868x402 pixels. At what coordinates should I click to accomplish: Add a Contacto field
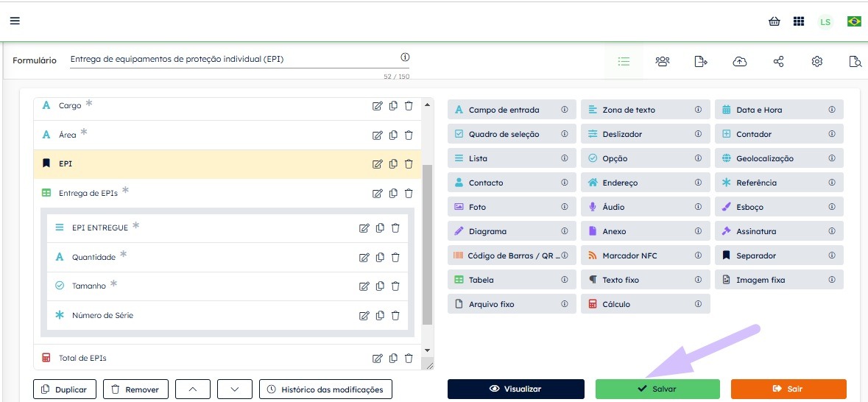click(512, 183)
